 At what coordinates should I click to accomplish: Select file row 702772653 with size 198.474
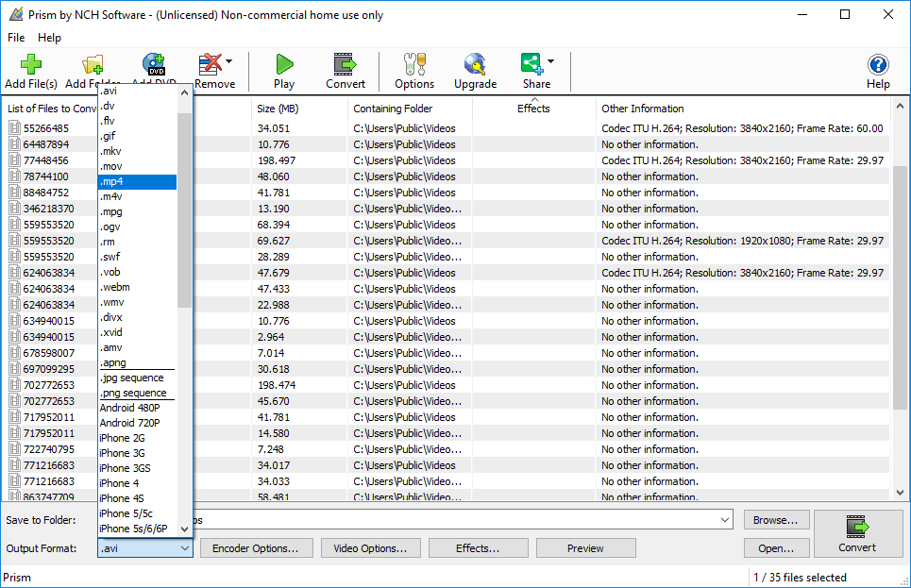448,385
